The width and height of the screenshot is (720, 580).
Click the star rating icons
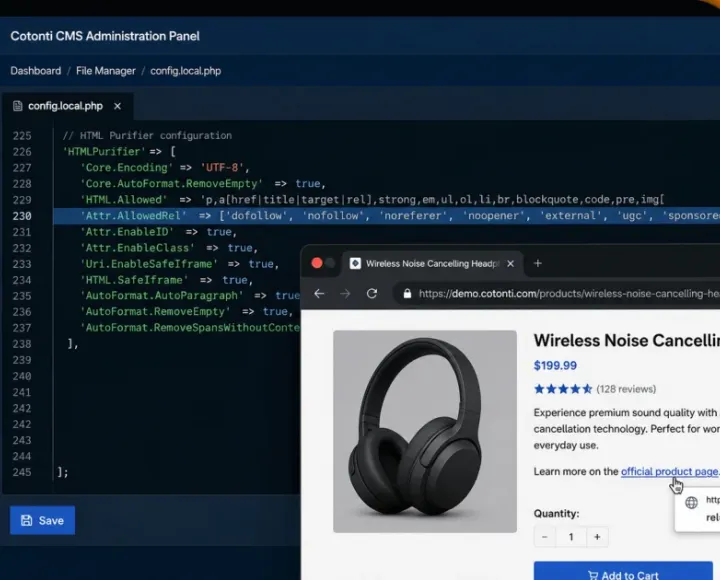tap(562, 389)
